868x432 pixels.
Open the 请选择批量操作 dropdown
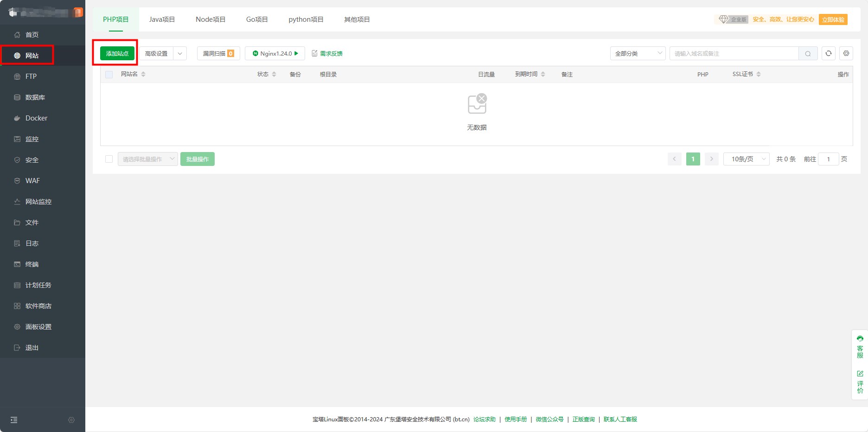click(x=148, y=159)
